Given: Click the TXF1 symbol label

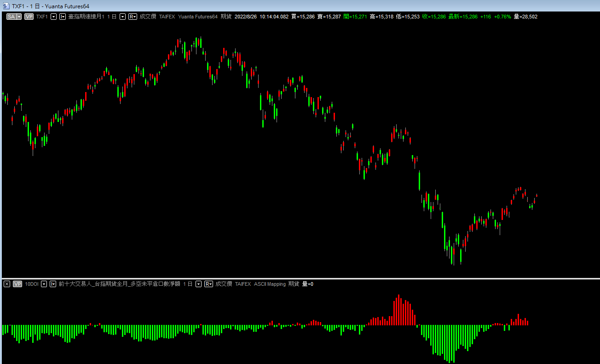Looking at the screenshot, I should click(x=42, y=17).
